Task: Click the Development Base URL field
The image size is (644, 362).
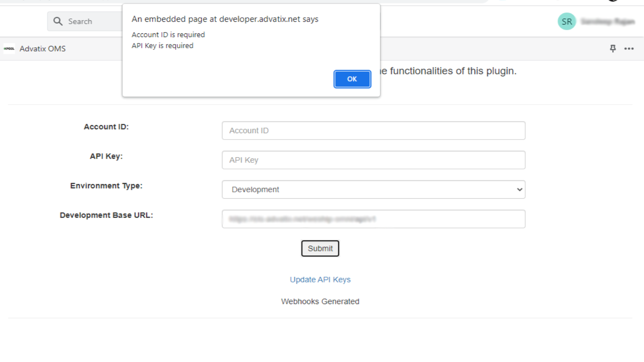Action: (x=373, y=219)
